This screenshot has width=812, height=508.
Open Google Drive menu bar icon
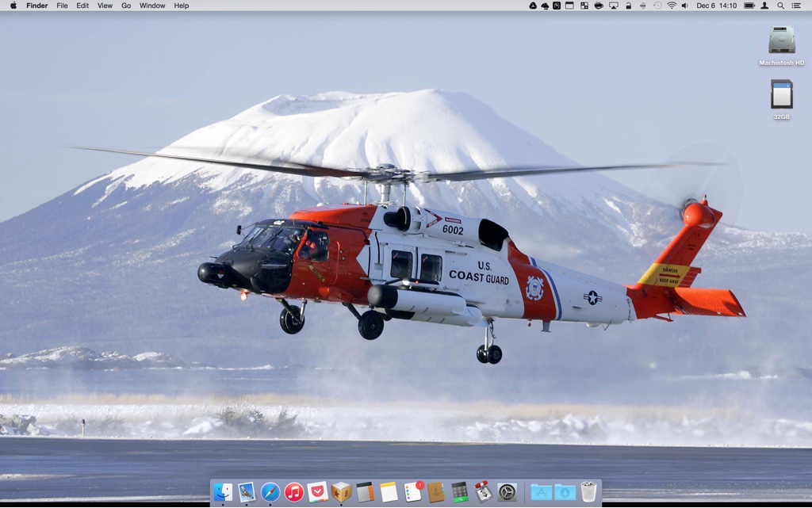tap(532, 6)
